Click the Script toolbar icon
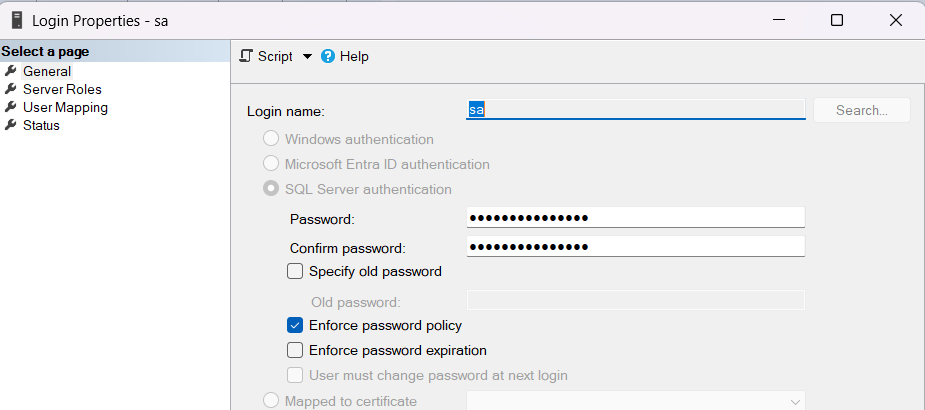 tap(246, 57)
